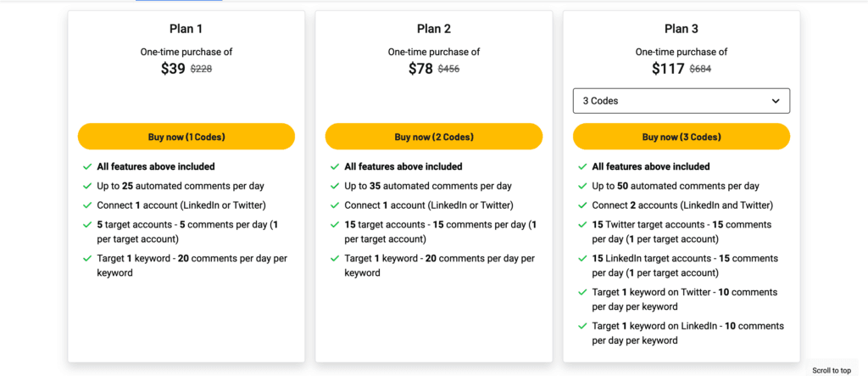Click checkmark beside Plan 2 '15 target accounts'
Image resolution: width=868 pixels, height=376 pixels.
click(335, 225)
